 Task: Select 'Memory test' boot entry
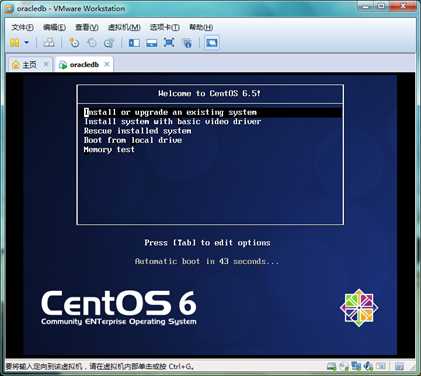pyautogui.click(x=109, y=149)
